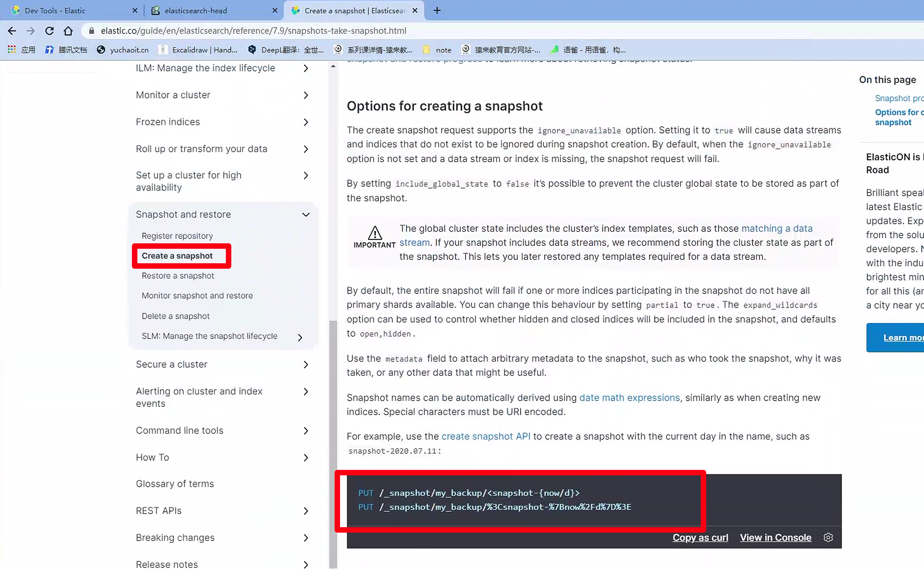Open the date math expressions link
Image resolution: width=924 pixels, height=569 pixels.
pyautogui.click(x=629, y=397)
